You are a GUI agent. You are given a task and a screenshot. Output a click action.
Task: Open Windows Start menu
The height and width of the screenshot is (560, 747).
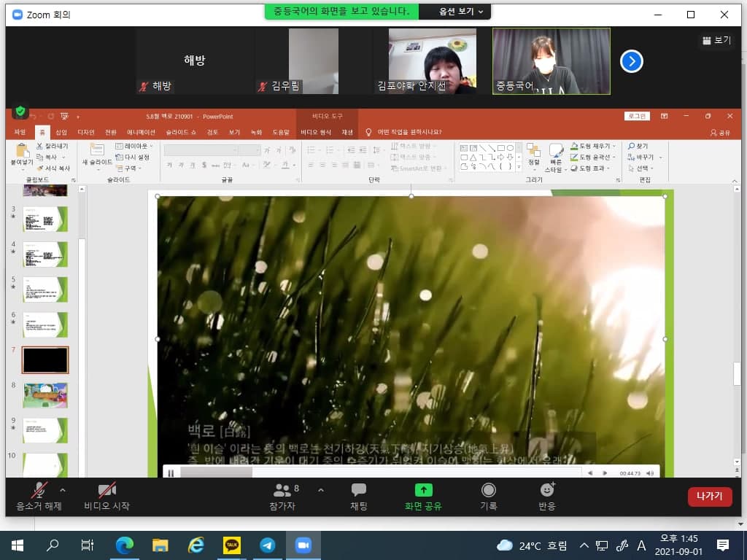click(18, 545)
